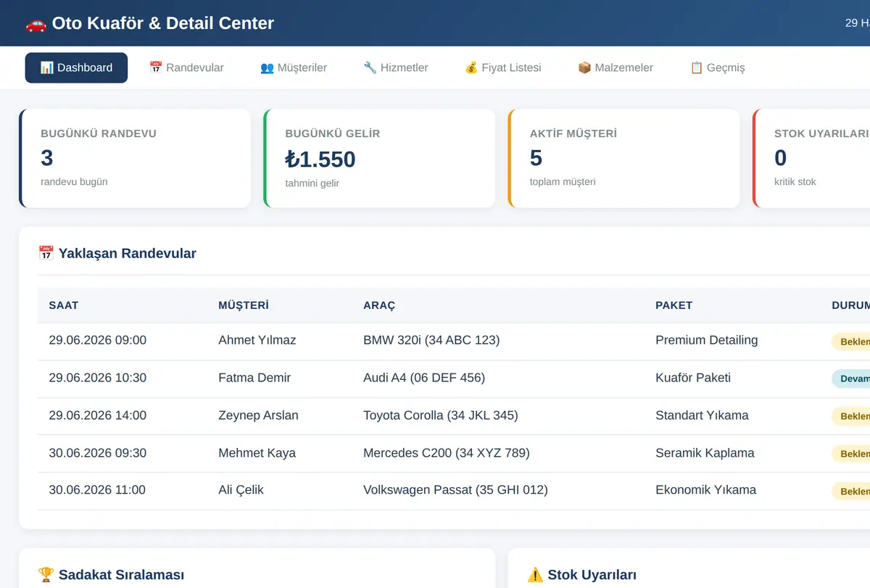Open the Bugünkü Gelir ₺1.550 card
This screenshot has width=870, height=588.
tap(379, 158)
